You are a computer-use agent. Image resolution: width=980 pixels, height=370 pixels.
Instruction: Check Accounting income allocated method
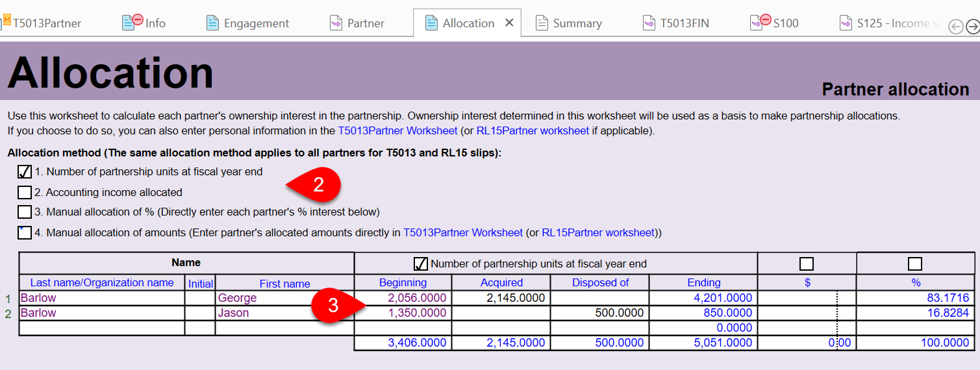pyautogui.click(x=25, y=192)
